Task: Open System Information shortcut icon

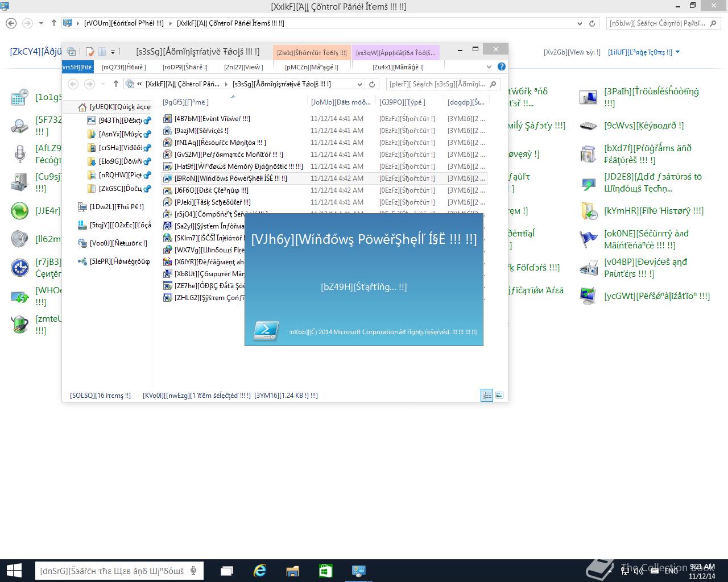Action: [x=168, y=226]
